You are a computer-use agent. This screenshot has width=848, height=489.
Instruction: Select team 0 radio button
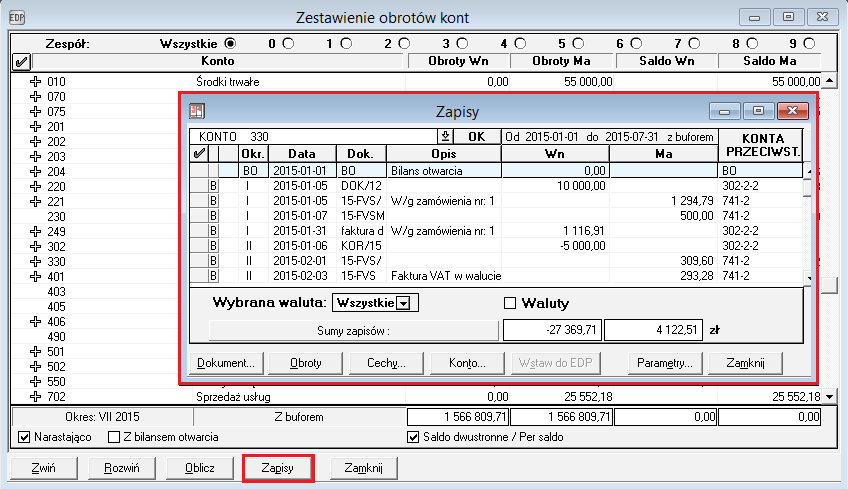pos(288,43)
